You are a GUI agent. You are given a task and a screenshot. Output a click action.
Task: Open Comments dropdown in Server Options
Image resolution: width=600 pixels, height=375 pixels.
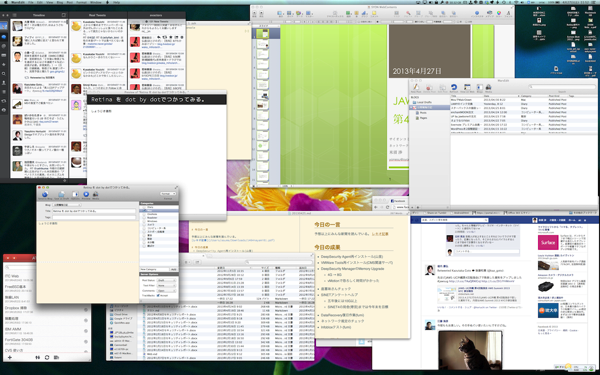(166, 290)
